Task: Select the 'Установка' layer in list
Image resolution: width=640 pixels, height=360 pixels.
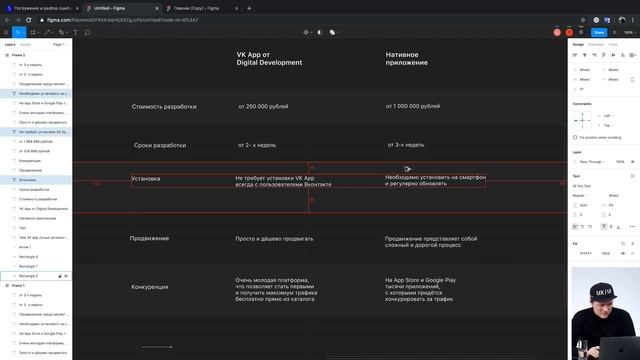Action: point(36,180)
